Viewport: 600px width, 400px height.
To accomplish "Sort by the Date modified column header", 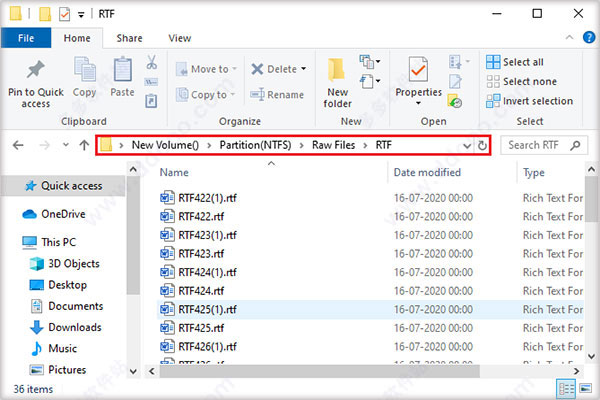I will coord(427,173).
